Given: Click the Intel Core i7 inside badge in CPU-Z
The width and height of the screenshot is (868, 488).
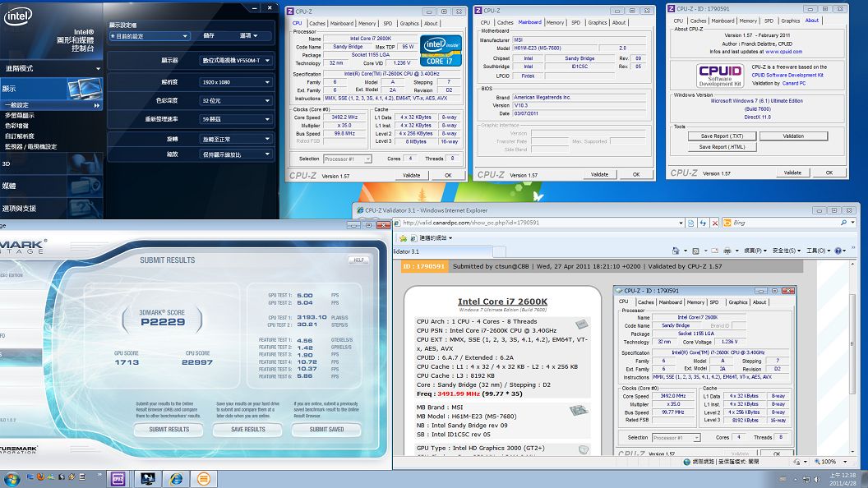Looking at the screenshot, I should click(x=441, y=51).
